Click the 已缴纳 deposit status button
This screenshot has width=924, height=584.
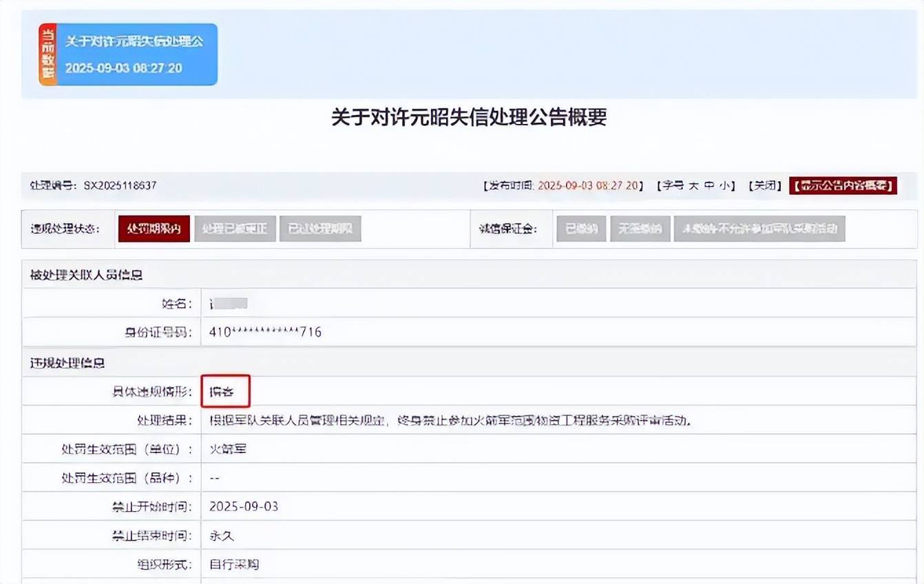coord(580,229)
